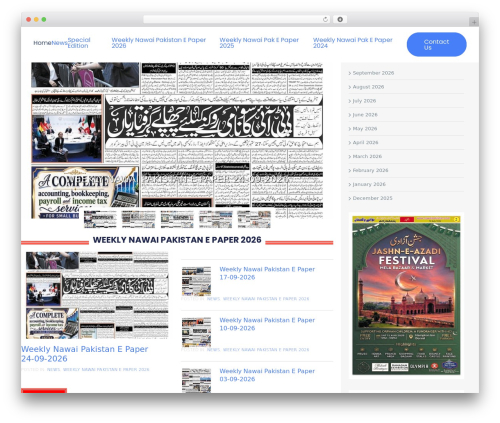This screenshot has width=500, height=423.
Task: Open the September 2026 archive link
Action: tap(373, 73)
